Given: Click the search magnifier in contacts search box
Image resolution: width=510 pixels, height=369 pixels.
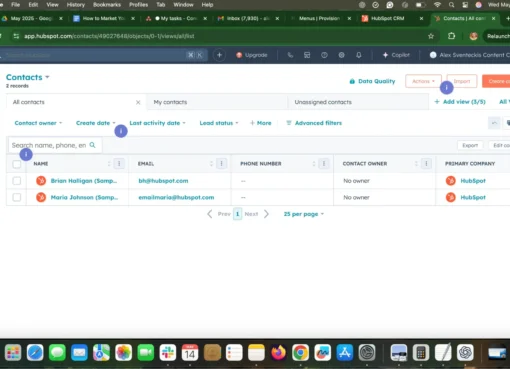Looking at the screenshot, I should [x=93, y=145].
